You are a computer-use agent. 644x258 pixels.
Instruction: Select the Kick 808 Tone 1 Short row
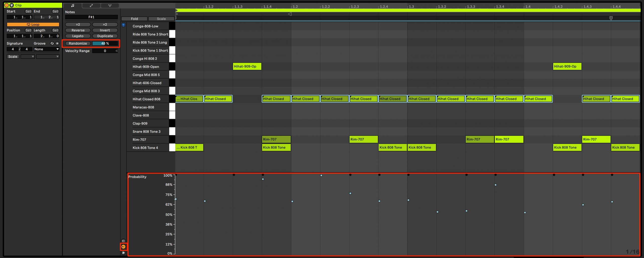150,50
